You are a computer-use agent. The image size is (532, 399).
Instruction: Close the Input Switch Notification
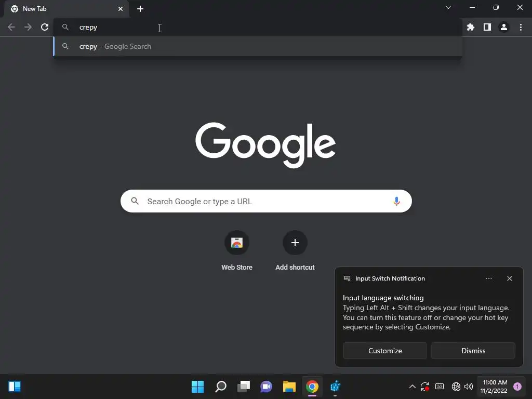509,278
